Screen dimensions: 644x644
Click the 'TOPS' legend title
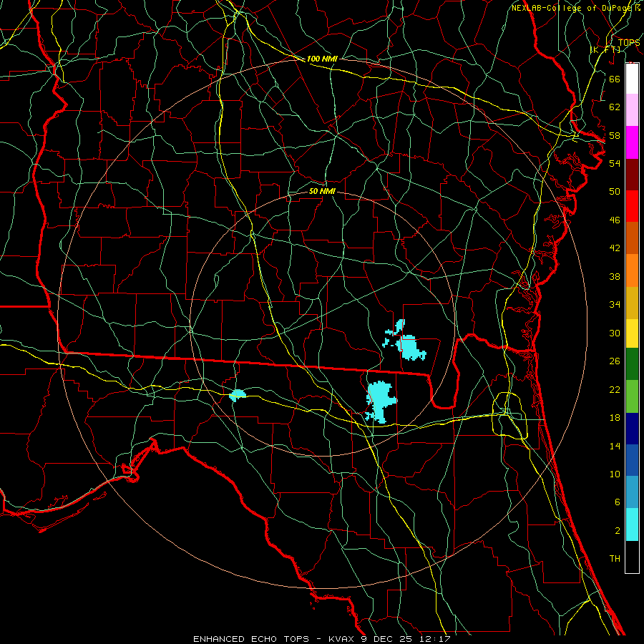point(629,43)
